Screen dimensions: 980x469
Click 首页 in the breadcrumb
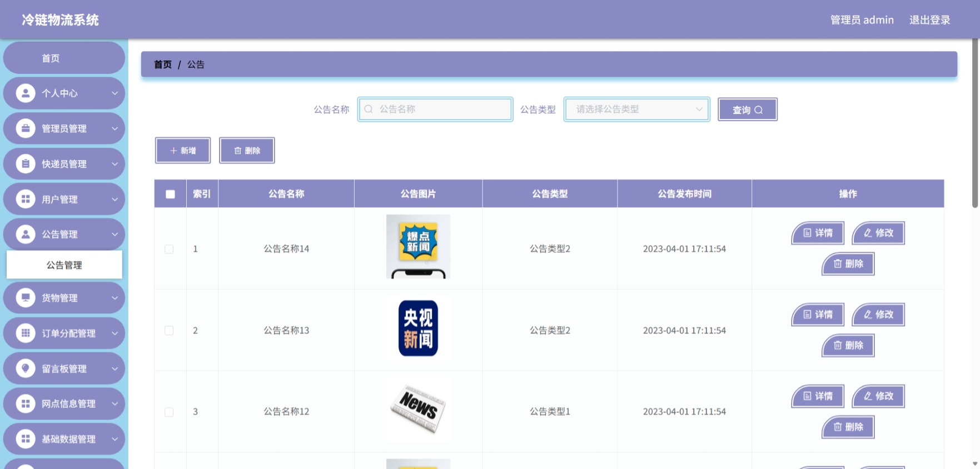(x=163, y=64)
